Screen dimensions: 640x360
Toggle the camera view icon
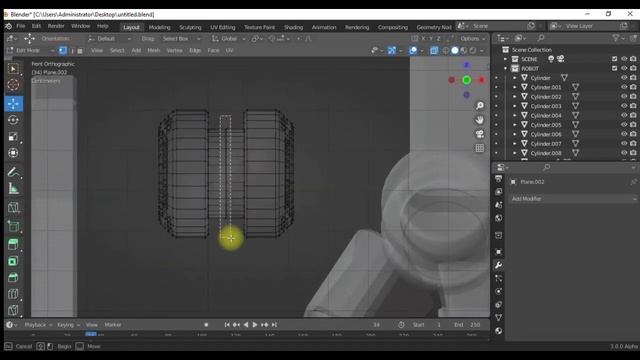coord(480,134)
